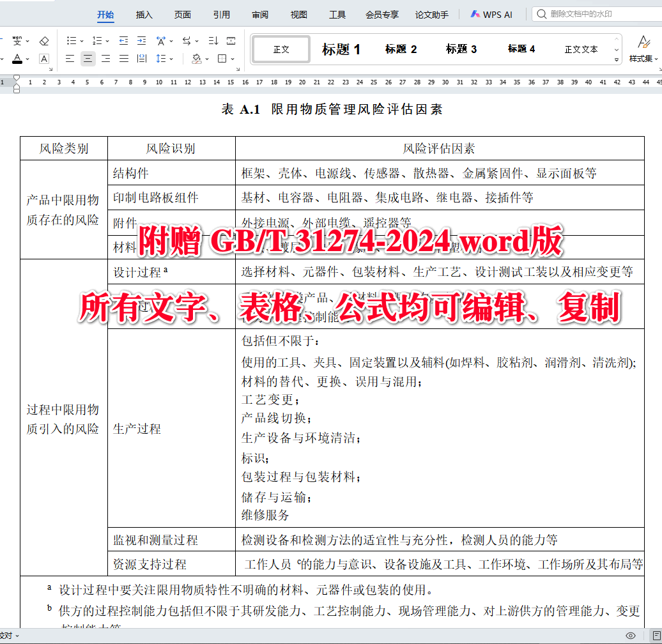Apply the 标题 1 style
The height and width of the screenshot is (644, 662).
tap(341, 49)
